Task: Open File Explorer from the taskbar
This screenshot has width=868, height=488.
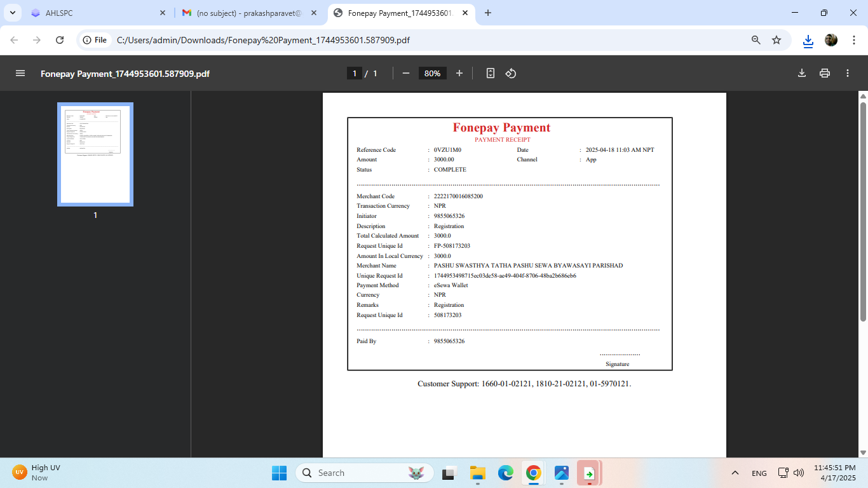Action: click(477, 473)
